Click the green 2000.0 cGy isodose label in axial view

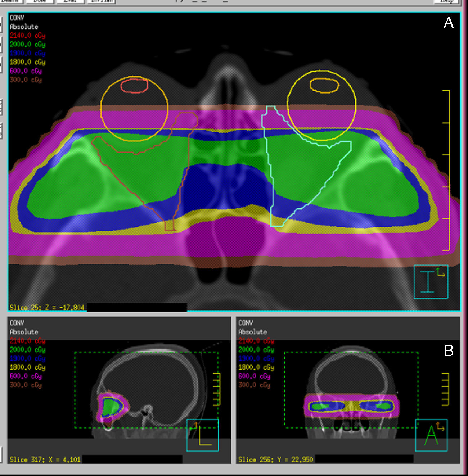pos(27,45)
